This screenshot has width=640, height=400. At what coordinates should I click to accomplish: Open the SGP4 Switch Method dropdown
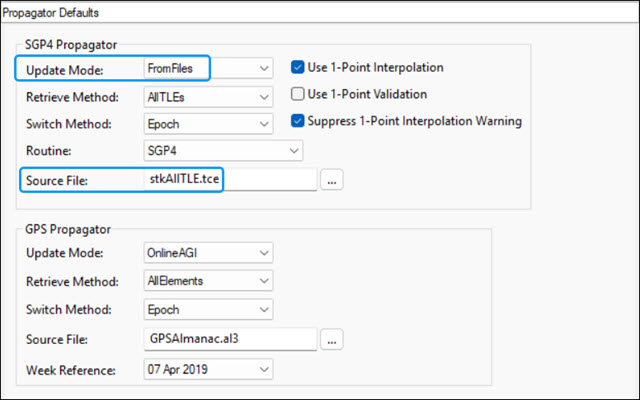[x=263, y=124]
